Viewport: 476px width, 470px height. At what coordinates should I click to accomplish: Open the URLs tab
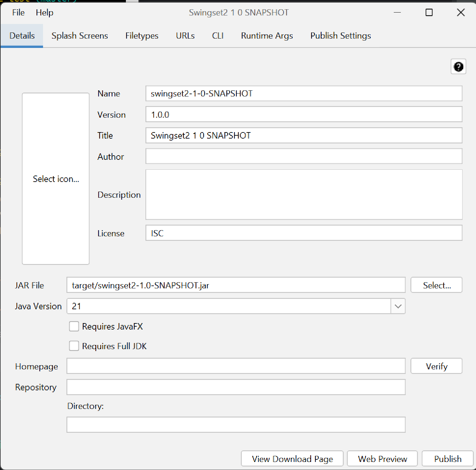pos(185,36)
